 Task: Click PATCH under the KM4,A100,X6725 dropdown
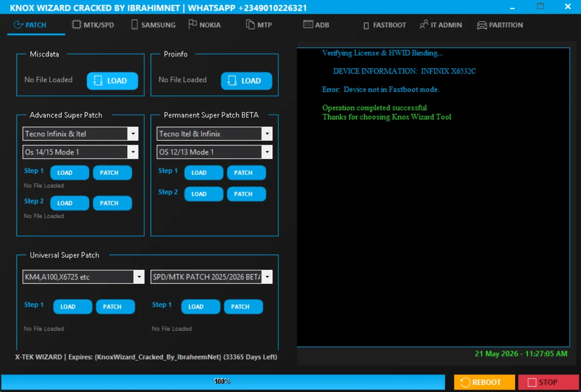pos(115,306)
